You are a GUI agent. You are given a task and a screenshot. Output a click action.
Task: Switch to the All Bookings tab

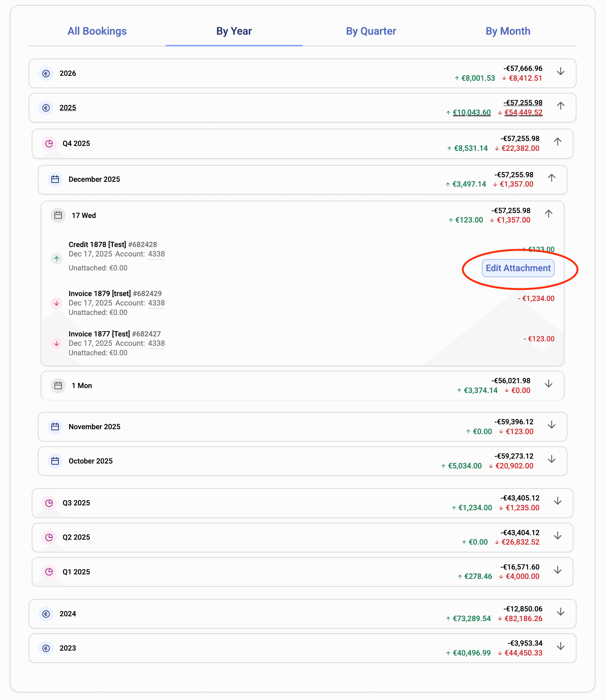tap(97, 31)
